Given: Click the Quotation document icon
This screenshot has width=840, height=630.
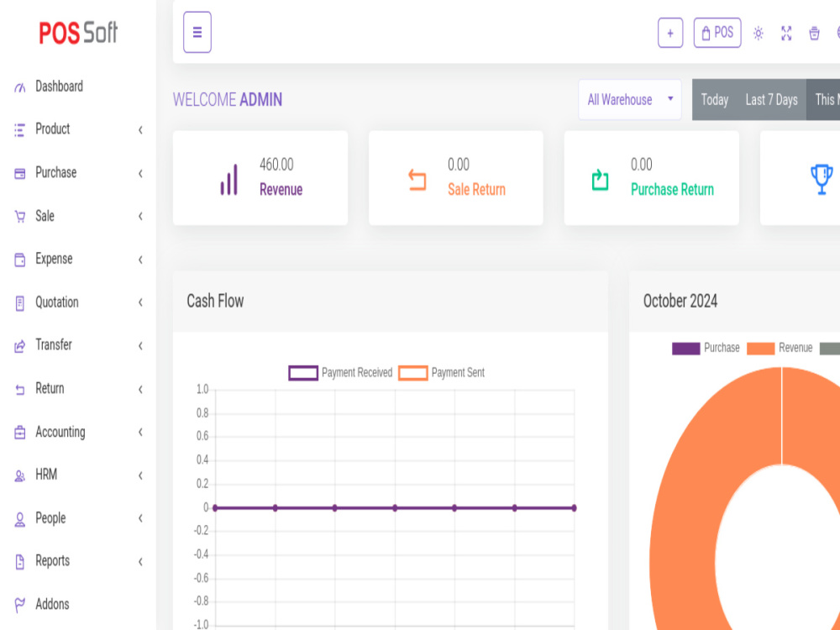Looking at the screenshot, I should pyautogui.click(x=20, y=303).
